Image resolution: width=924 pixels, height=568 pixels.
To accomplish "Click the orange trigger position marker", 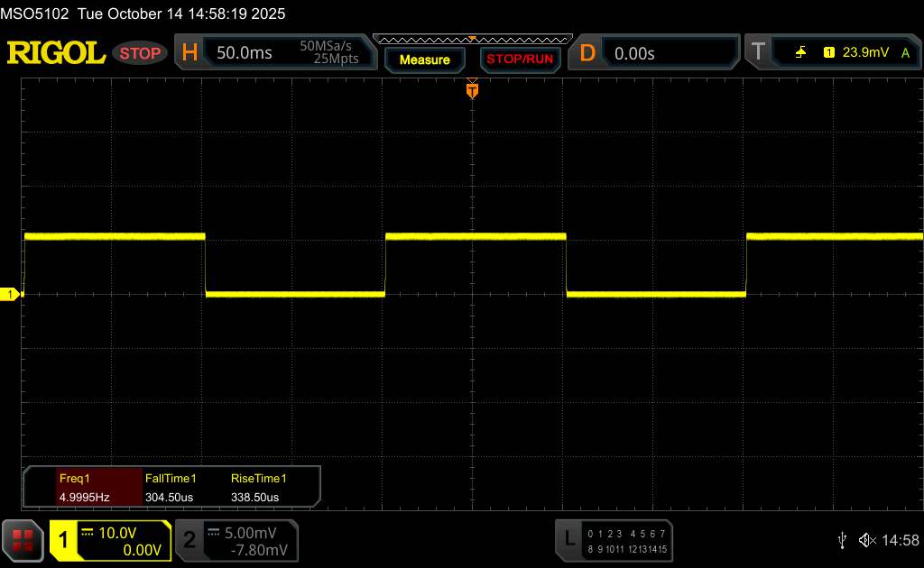I will pyautogui.click(x=471, y=90).
